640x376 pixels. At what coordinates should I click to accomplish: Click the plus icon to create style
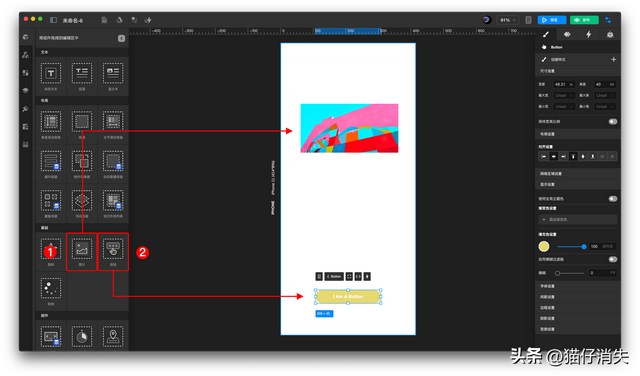(613, 59)
